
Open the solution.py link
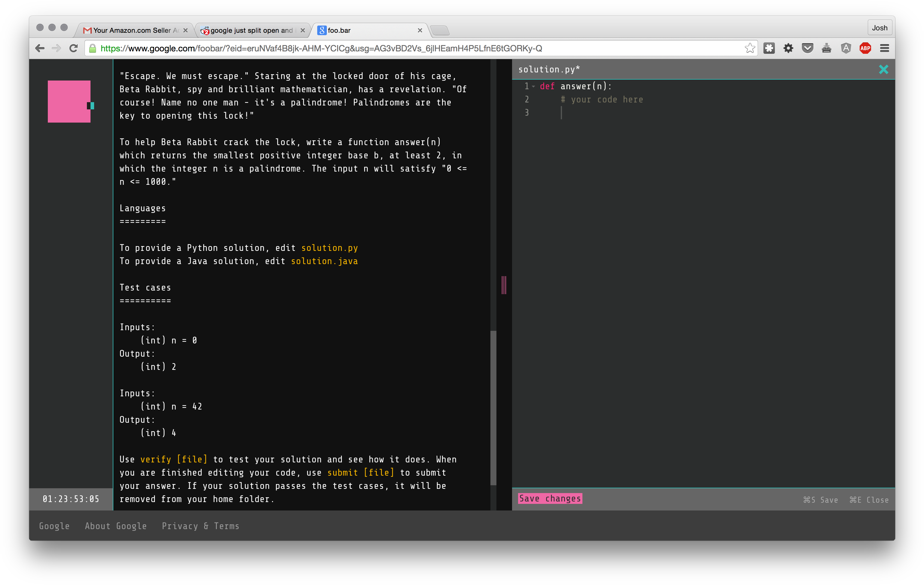point(330,248)
